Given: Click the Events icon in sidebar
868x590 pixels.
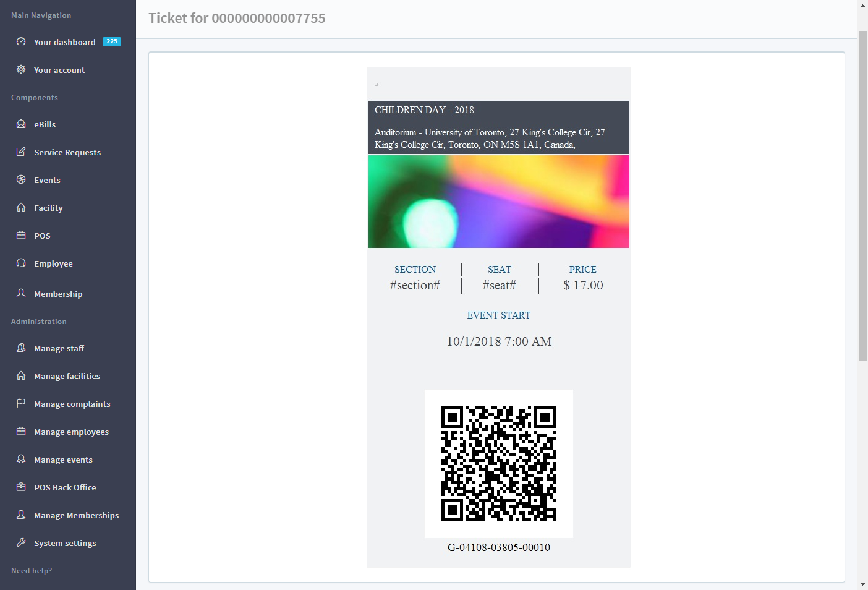Looking at the screenshot, I should pos(21,179).
